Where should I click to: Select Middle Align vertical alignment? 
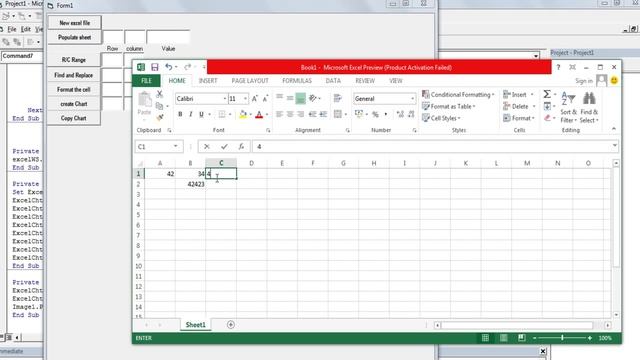(x=290, y=98)
